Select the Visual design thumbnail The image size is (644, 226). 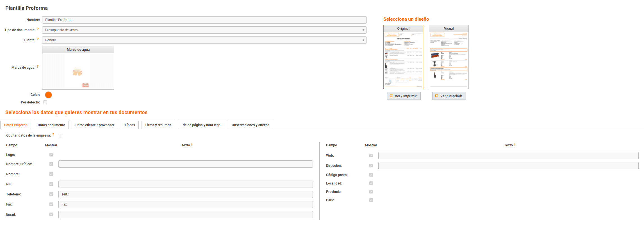click(x=449, y=60)
